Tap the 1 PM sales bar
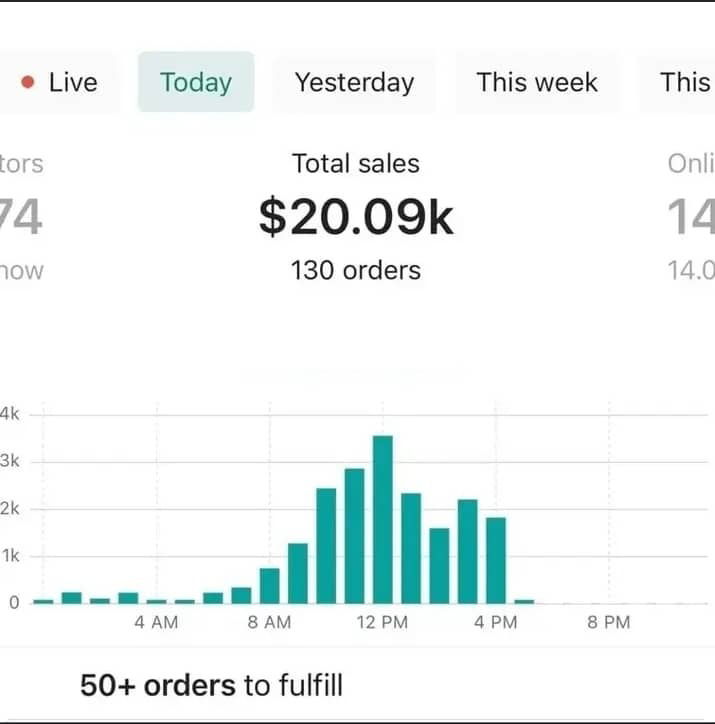This screenshot has height=724, width=715. tap(411, 549)
